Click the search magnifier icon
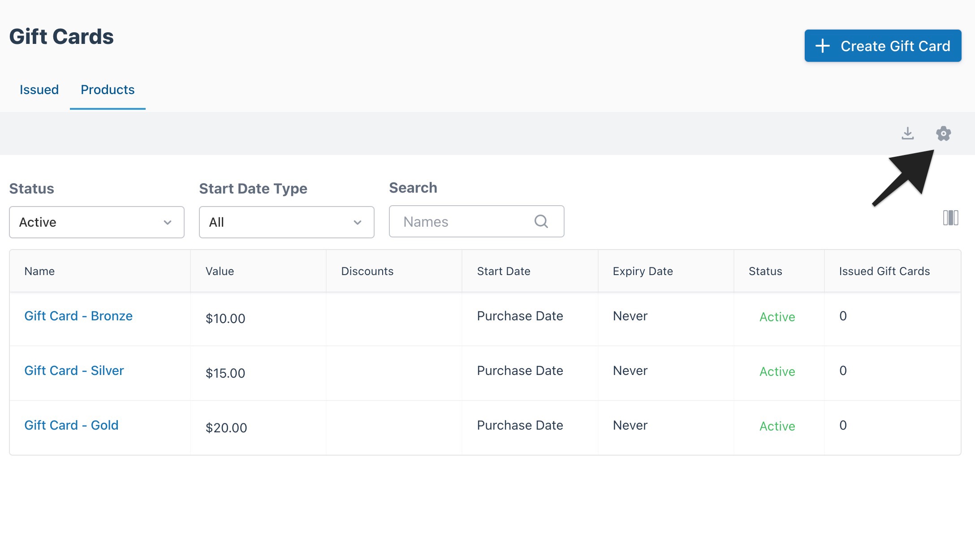 point(541,221)
